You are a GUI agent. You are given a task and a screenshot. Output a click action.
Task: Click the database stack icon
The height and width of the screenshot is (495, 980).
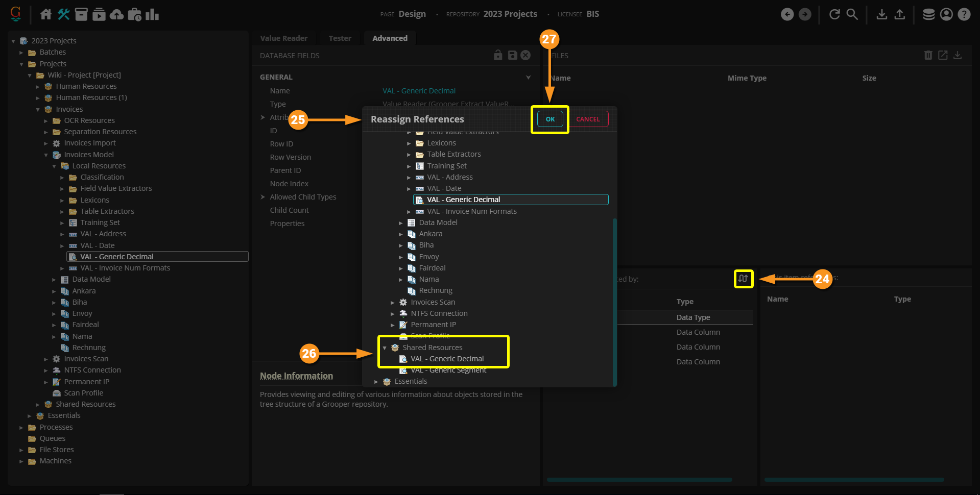click(928, 14)
